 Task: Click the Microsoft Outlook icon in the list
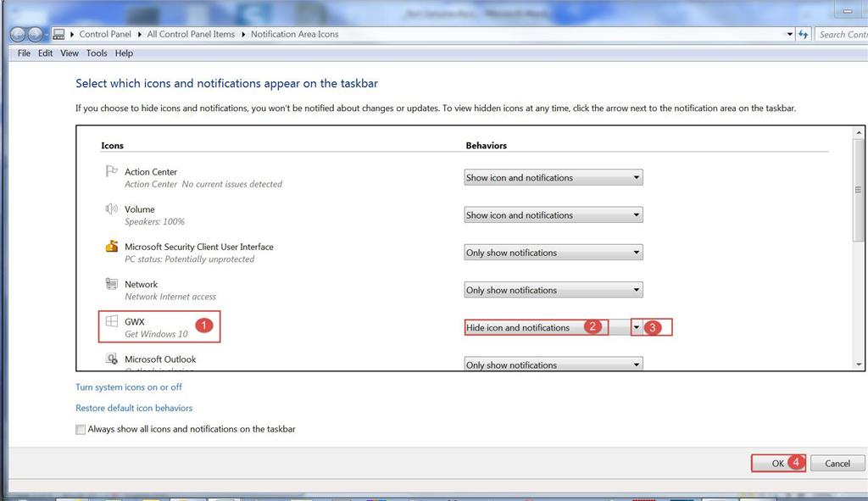pyautogui.click(x=111, y=359)
